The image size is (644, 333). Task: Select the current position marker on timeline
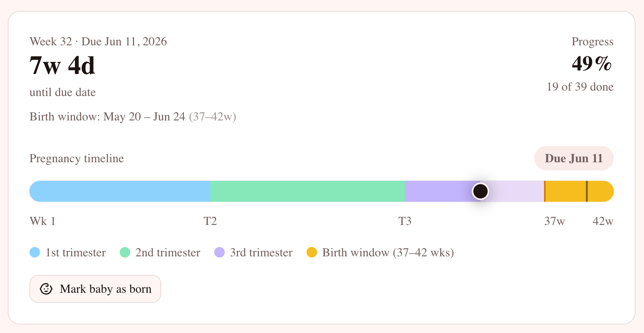(x=480, y=191)
